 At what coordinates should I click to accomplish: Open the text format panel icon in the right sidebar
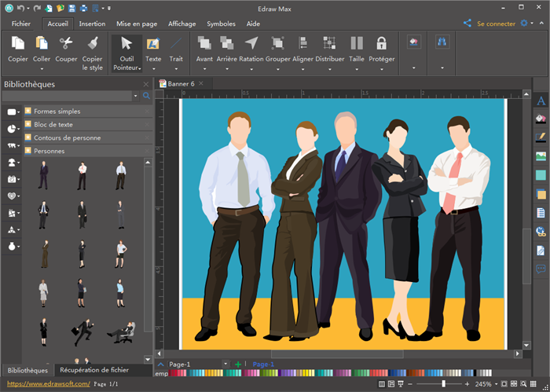point(541,101)
